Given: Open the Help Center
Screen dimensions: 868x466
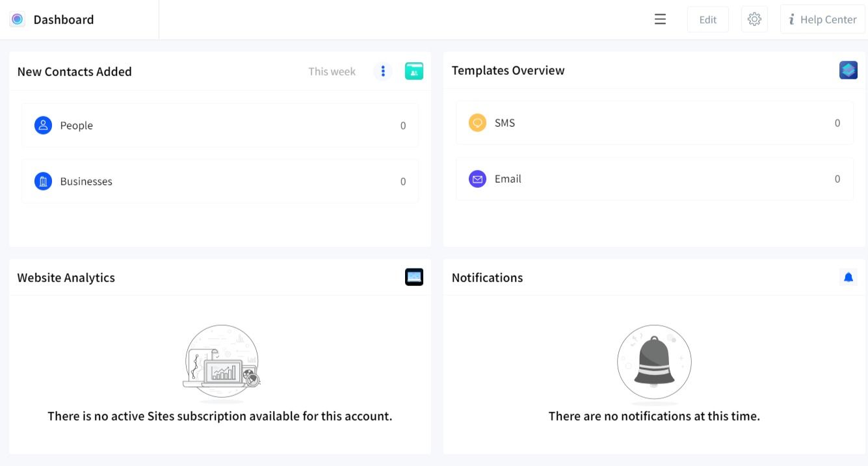Looking at the screenshot, I should (x=822, y=19).
